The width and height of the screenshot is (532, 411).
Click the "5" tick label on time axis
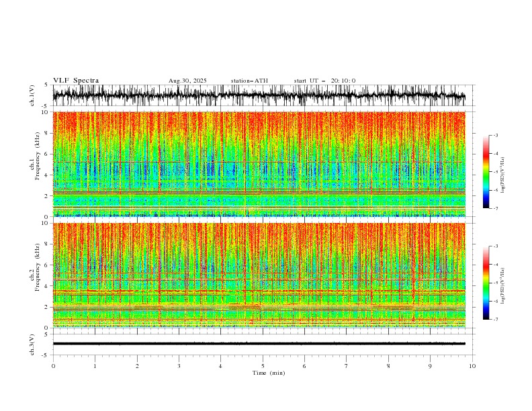coord(263,366)
